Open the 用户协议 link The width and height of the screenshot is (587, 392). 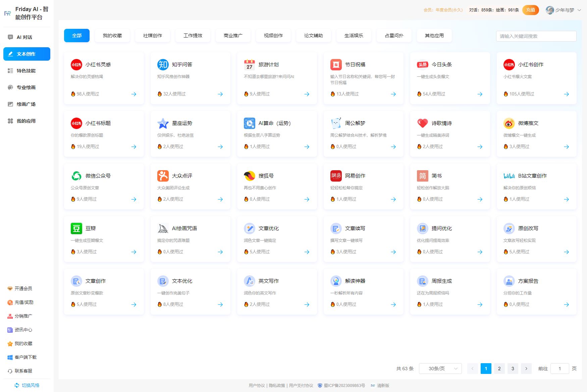[x=257, y=386]
